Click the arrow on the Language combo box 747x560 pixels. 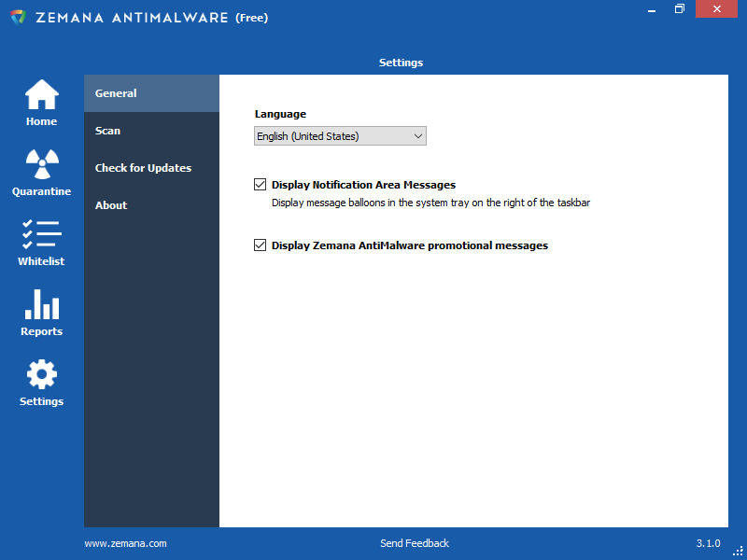(x=417, y=135)
